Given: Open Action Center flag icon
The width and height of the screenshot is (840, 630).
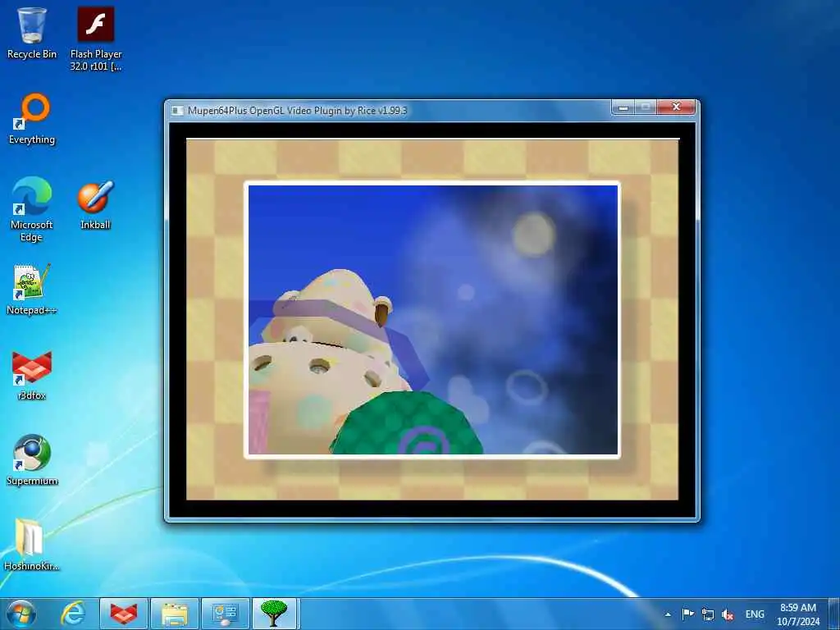Looking at the screenshot, I should (688, 614).
